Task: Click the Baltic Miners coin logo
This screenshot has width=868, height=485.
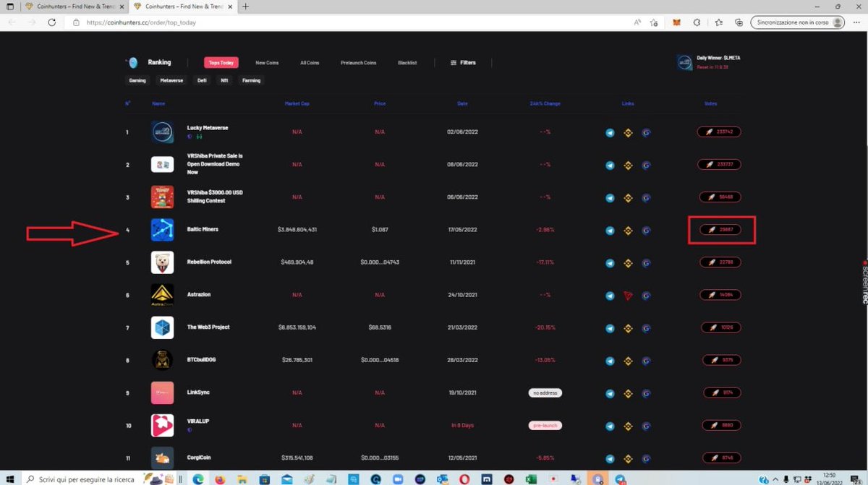Action: pyautogui.click(x=162, y=230)
